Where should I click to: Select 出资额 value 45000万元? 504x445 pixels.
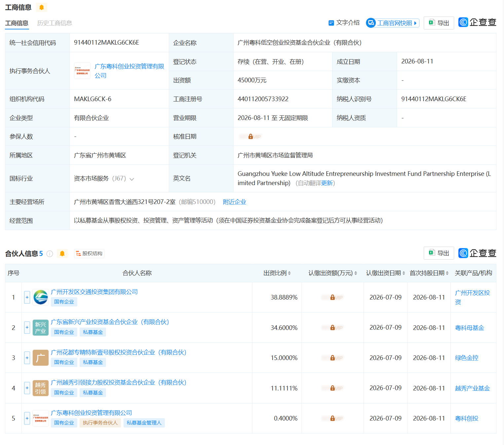pyautogui.click(x=252, y=80)
